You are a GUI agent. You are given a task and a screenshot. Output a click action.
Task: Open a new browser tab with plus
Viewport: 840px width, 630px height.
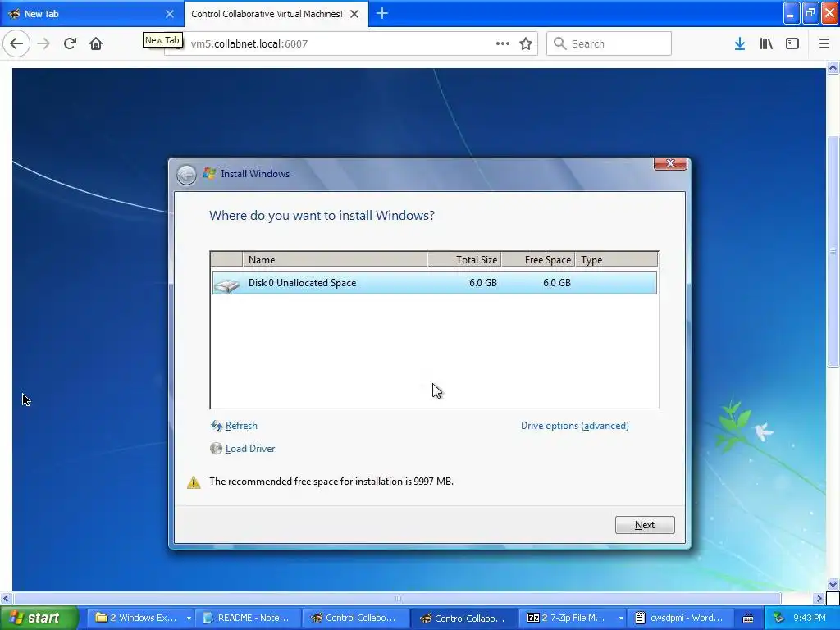pyautogui.click(x=382, y=13)
